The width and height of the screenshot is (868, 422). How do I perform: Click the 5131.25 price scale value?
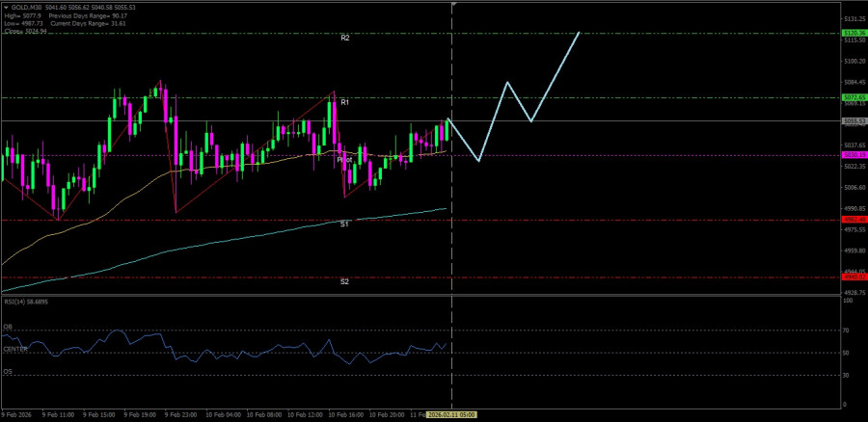854,19
